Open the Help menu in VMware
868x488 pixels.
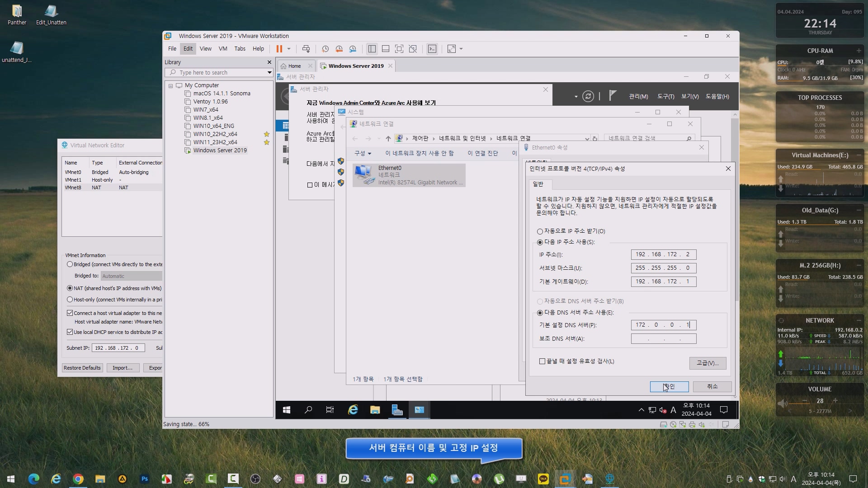pyautogui.click(x=258, y=49)
